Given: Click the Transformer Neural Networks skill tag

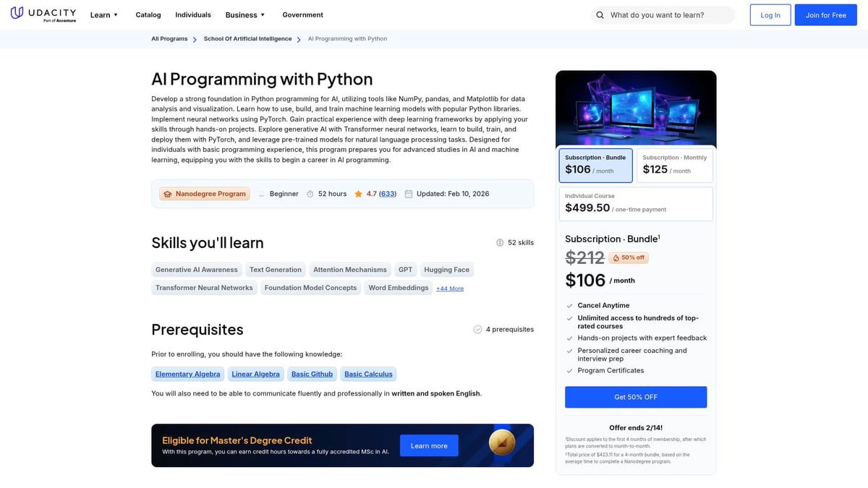Looking at the screenshot, I should click(x=204, y=288).
